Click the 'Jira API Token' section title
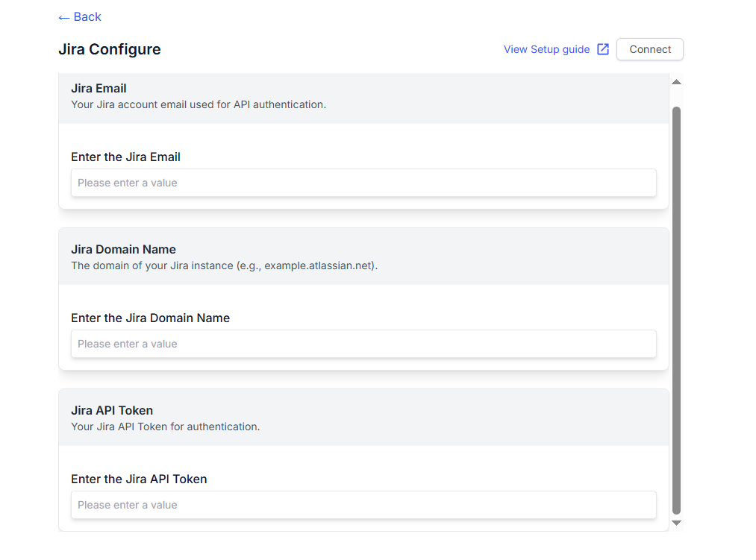The height and width of the screenshot is (560, 756). (x=112, y=410)
